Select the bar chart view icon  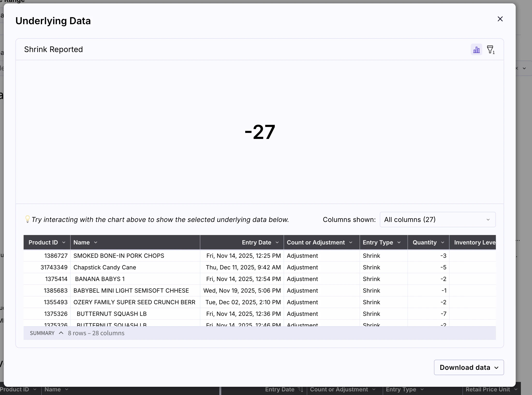pyautogui.click(x=476, y=49)
